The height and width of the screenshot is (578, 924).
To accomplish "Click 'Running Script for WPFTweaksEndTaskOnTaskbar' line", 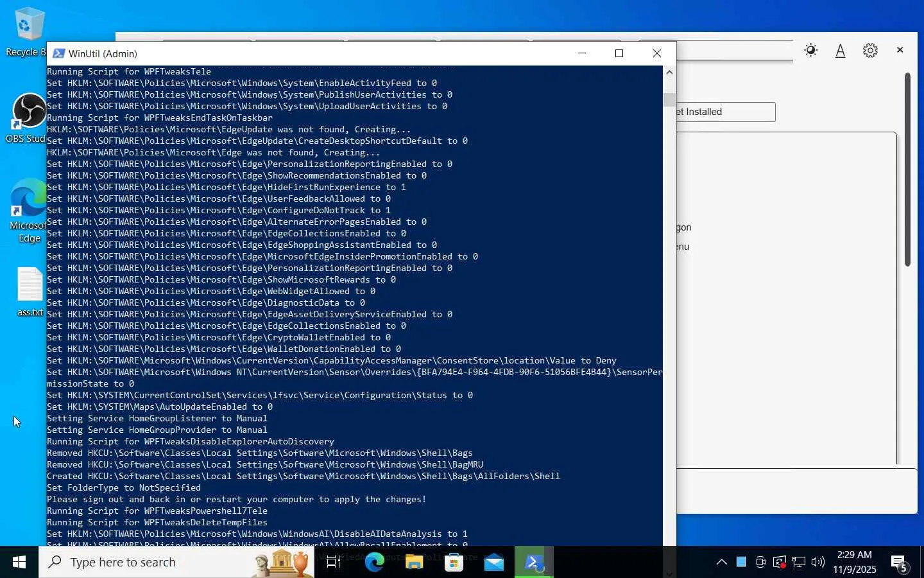I will coord(160,118).
